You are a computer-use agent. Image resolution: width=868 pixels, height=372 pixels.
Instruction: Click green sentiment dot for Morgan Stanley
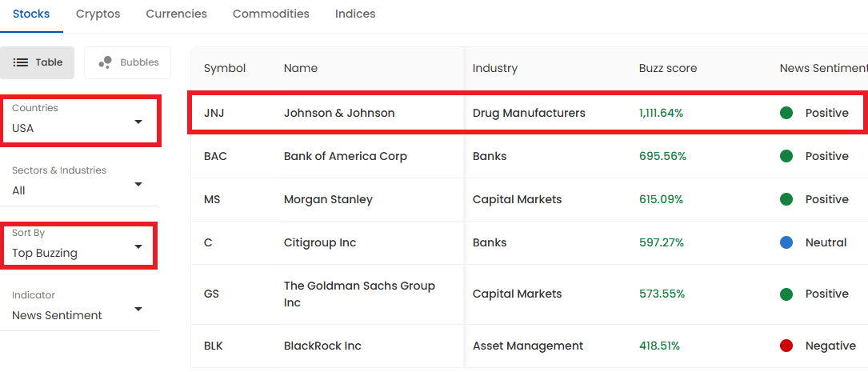pyautogui.click(x=786, y=199)
